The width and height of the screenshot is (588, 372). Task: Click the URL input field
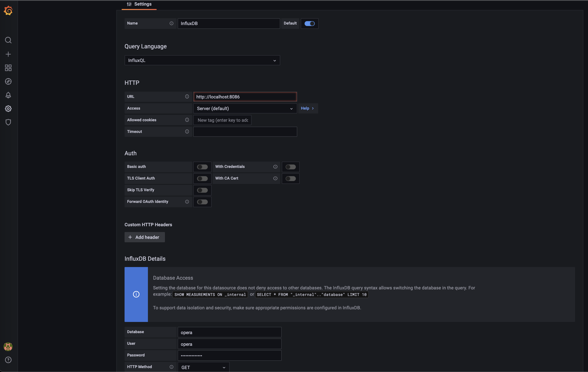click(245, 97)
